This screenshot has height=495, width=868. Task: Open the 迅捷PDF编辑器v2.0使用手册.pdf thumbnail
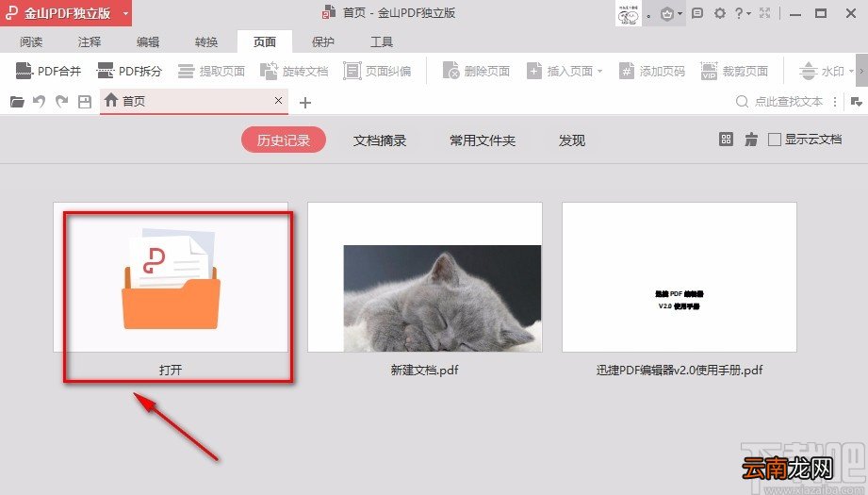[x=680, y=277]
